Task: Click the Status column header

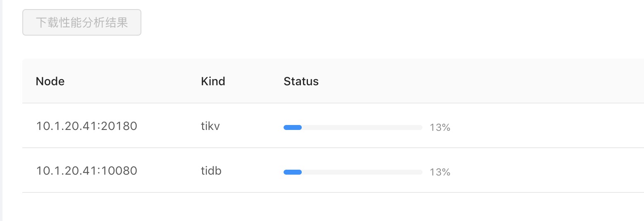Action: click(x=301, y=81)
